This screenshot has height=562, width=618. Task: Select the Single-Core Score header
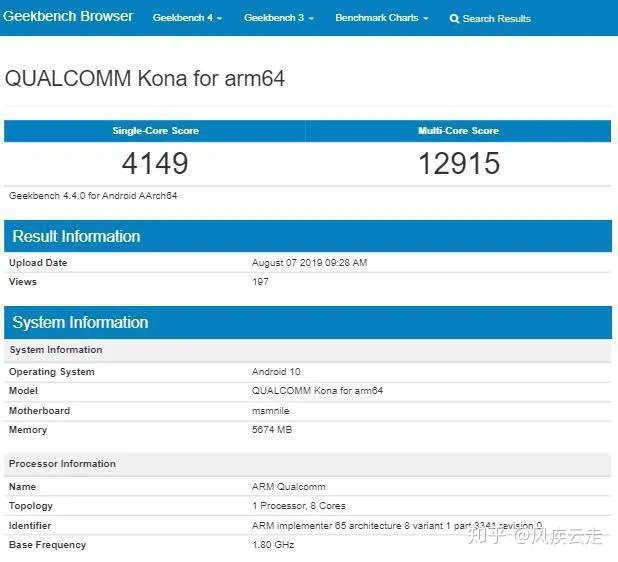[x=155, y=131]
